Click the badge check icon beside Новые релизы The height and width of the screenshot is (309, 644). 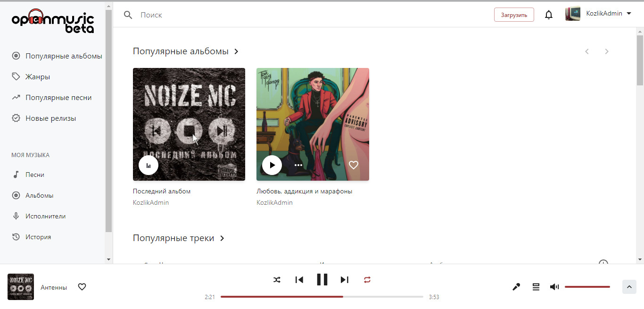(16, 118)
